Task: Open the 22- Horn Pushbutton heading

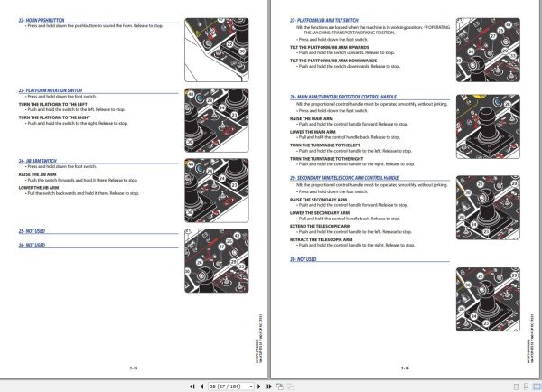Action: coord(42,21)
